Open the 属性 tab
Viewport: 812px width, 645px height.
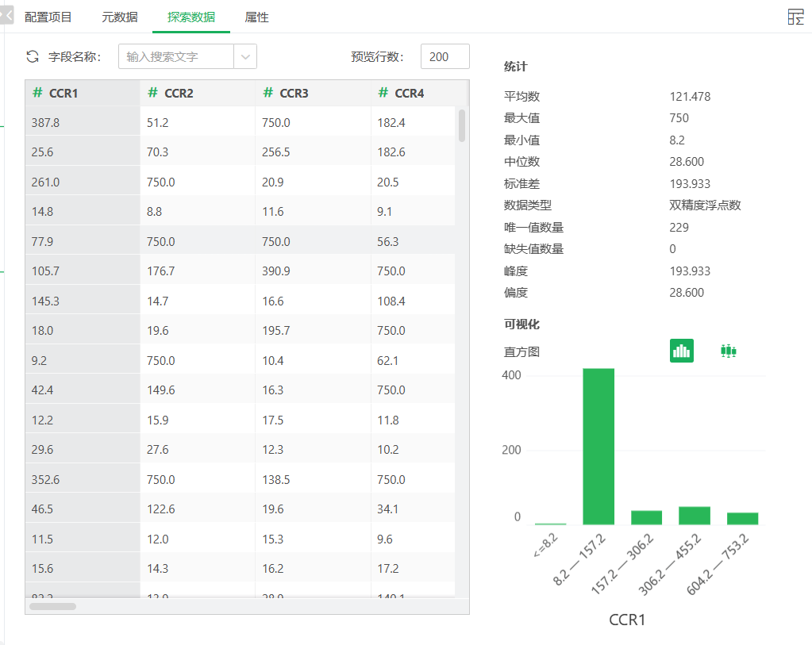[x=256, y=15]
